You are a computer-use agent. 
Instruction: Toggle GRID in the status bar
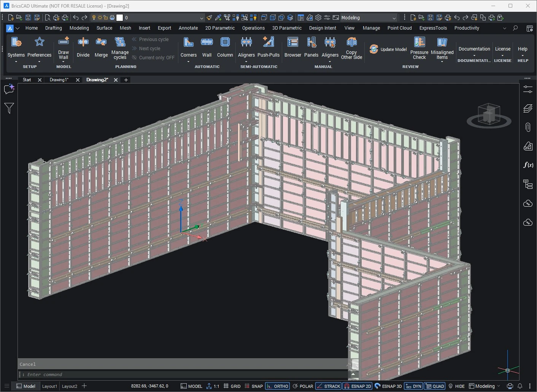tap(232, 386)
